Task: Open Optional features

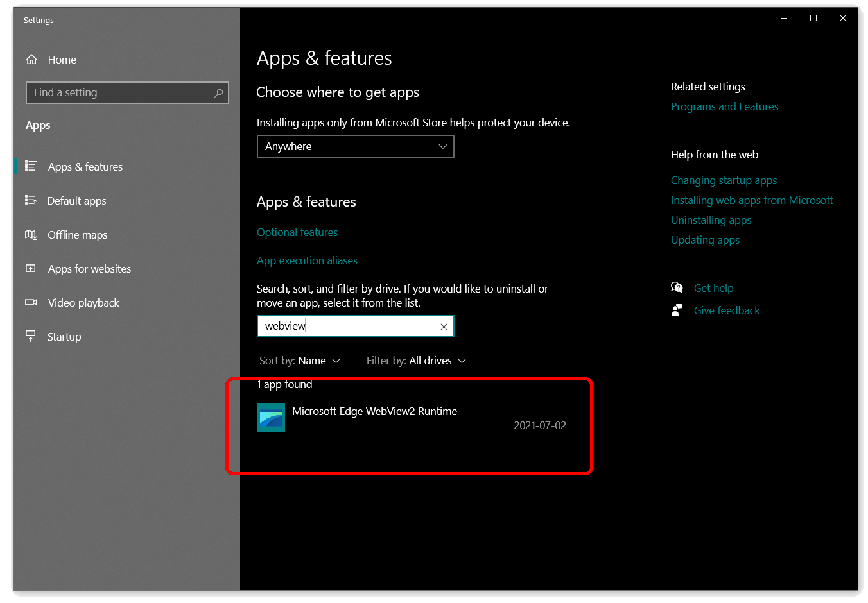Action: [297, 232]
